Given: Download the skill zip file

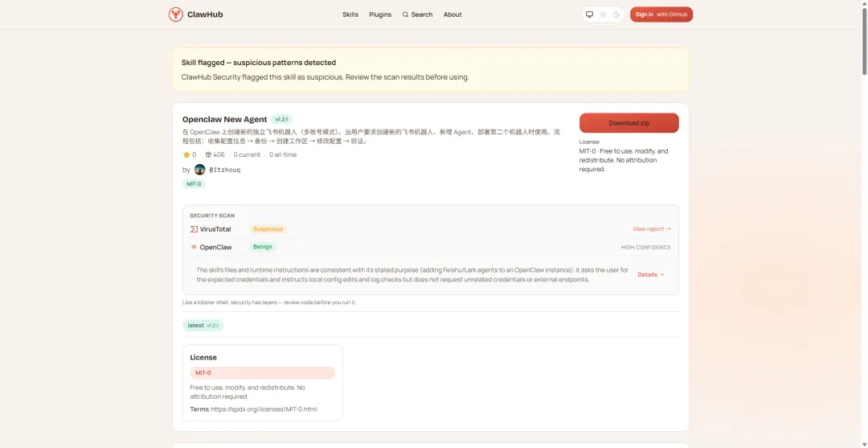Looking at the screenshot, I should [628, 123].
